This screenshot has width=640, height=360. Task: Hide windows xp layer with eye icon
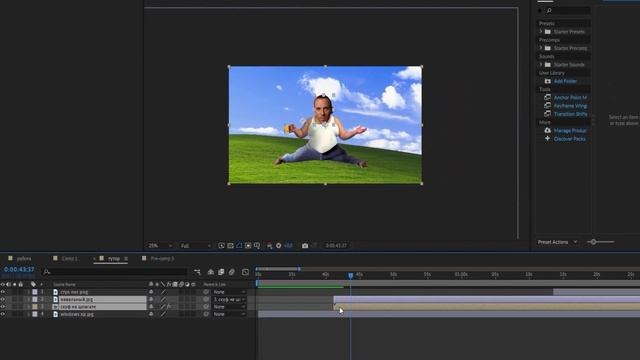[3, 314]
